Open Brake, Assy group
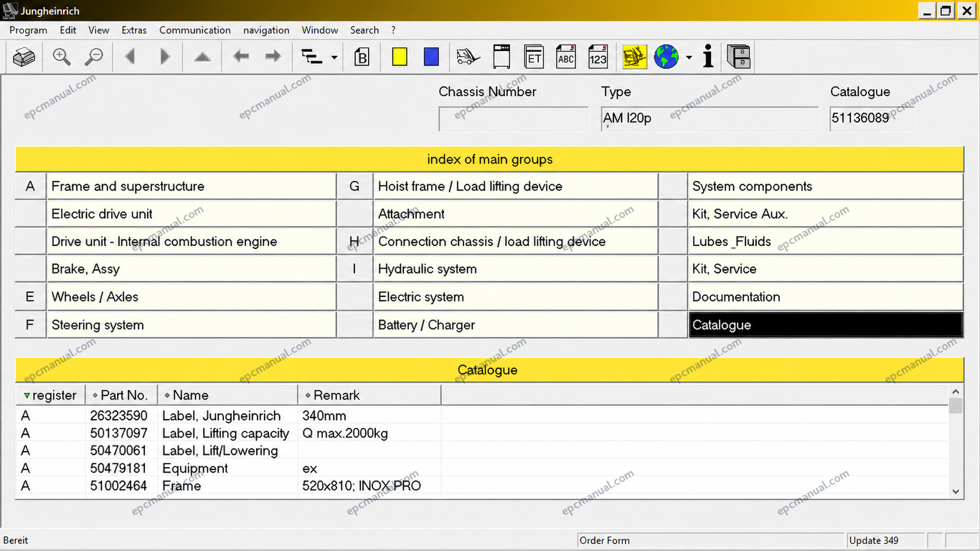 191,269
